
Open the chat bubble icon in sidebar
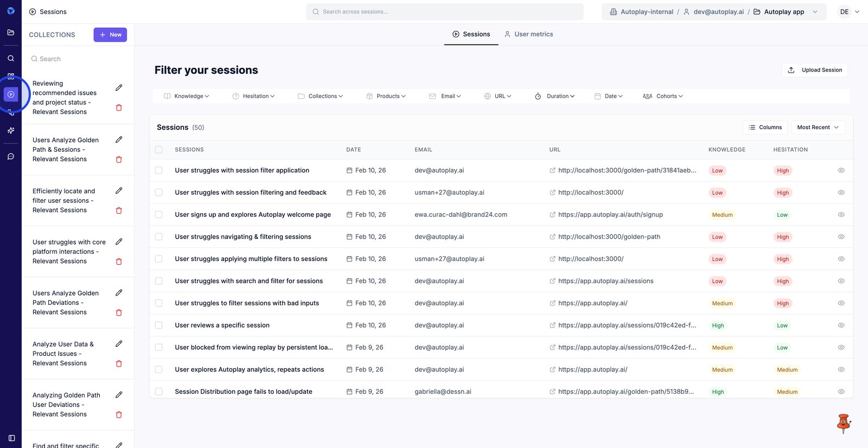point(11,157)
